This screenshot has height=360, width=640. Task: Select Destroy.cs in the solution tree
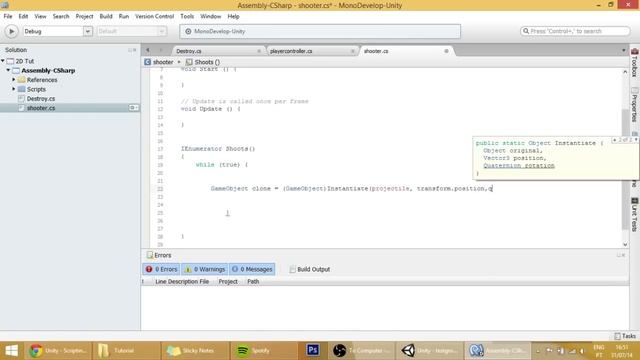pyautogui.click(x=40, y=98)
